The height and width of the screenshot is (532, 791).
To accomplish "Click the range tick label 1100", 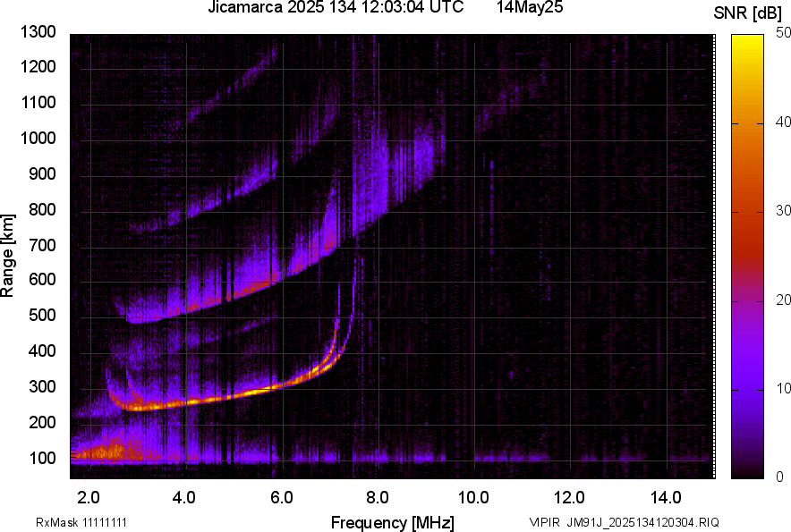I will point(38,102).
